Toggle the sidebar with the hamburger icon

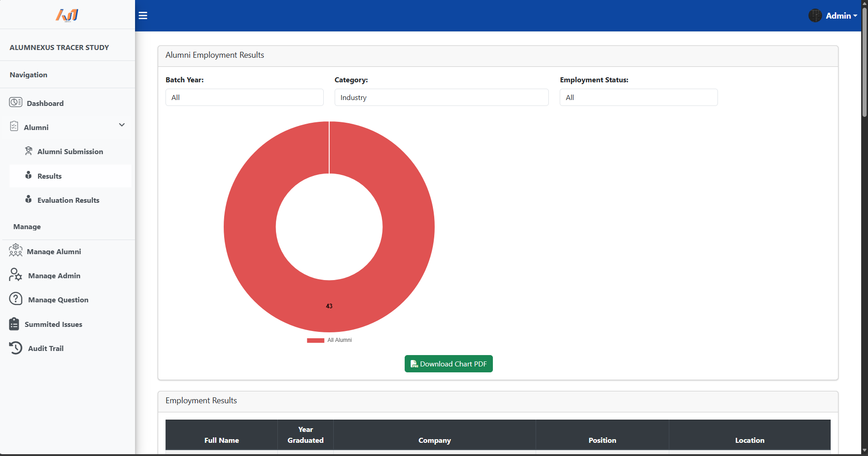(x=142, y=15)
